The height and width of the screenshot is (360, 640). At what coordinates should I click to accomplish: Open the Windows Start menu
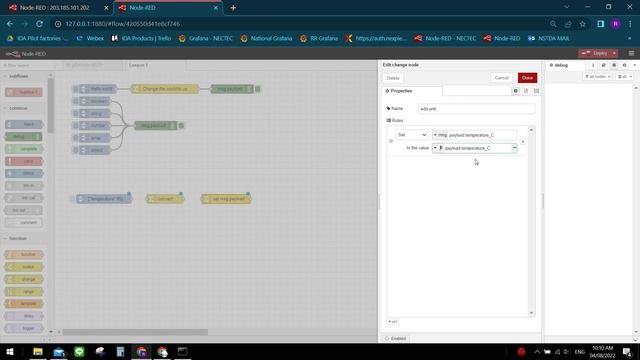[10, 351]
